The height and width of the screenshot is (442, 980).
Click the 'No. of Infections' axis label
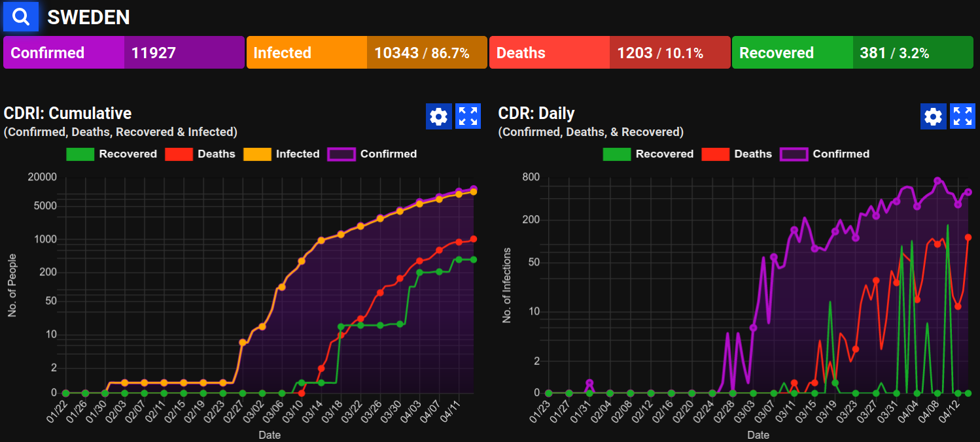click(507, 285)
